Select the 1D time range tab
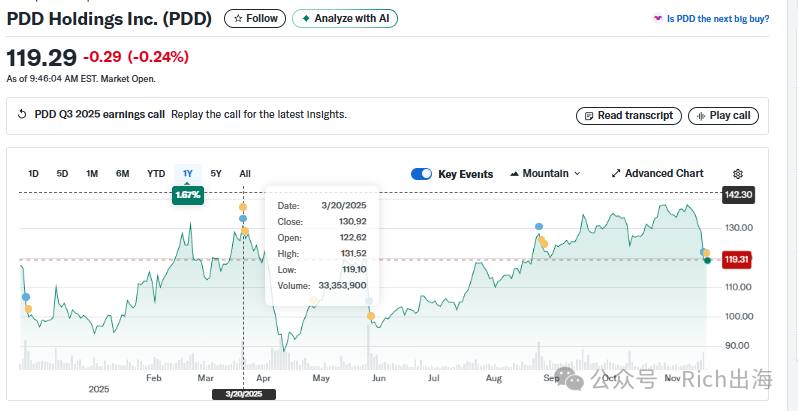The height and width of the screenshot is (411, 798). click(x=33, y=173)
